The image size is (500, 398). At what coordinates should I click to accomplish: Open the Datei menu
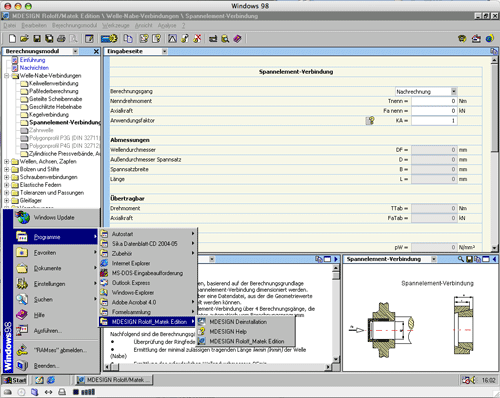[10, 25]
